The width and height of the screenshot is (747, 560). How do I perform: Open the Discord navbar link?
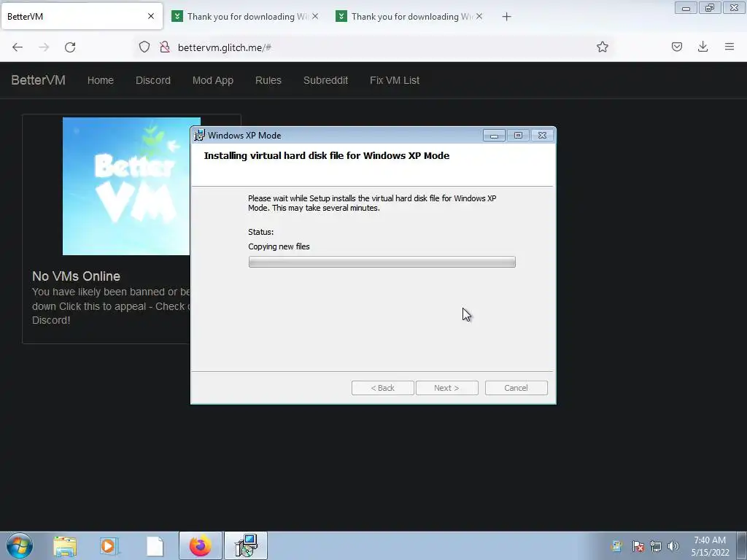pos(153,80)
